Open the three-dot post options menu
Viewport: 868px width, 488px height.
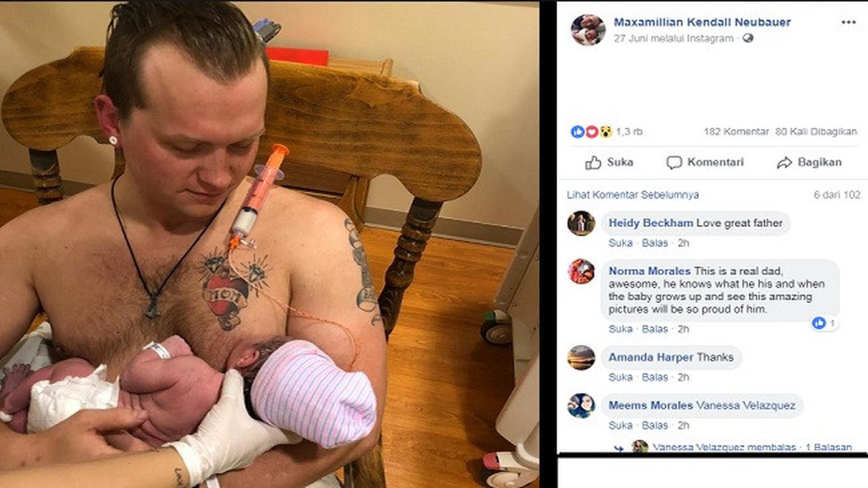point(848,22)
